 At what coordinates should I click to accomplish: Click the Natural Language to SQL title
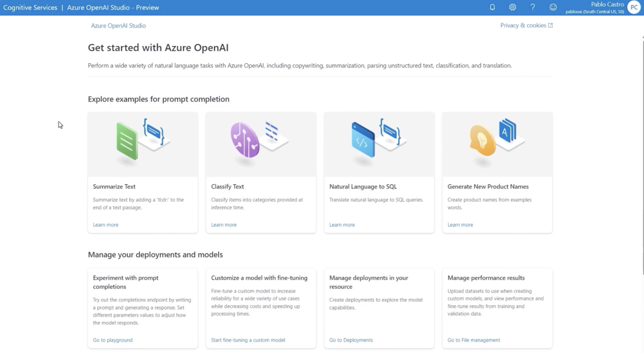click(363, 187)
